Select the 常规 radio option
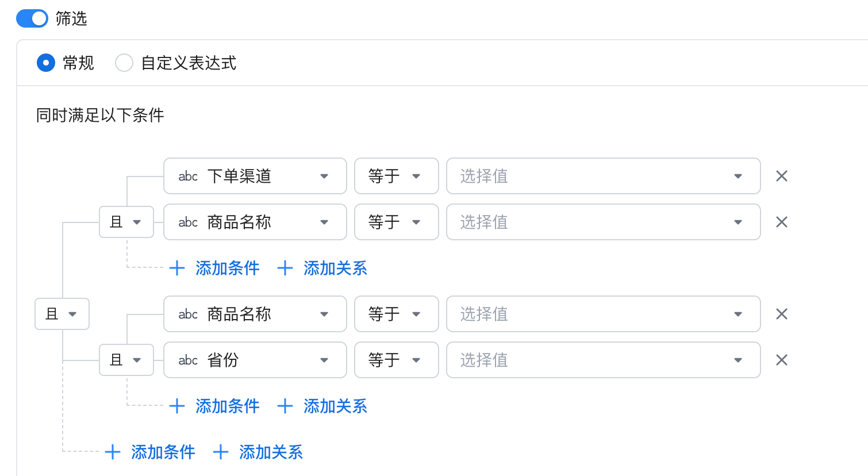868x476 pixels. pos(46,63)
